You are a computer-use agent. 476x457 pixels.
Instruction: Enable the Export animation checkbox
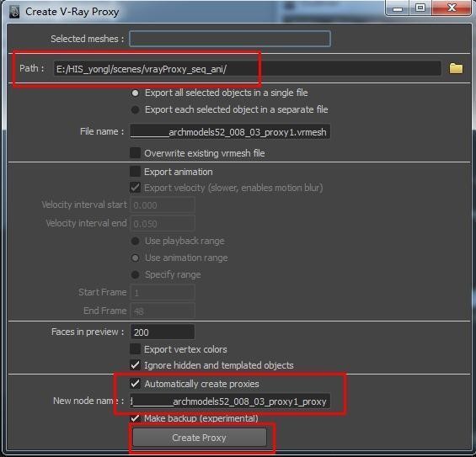point(135,172)
